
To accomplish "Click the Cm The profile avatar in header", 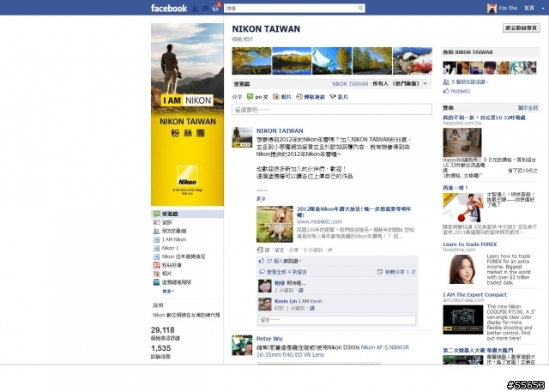I will coord(492,8).
